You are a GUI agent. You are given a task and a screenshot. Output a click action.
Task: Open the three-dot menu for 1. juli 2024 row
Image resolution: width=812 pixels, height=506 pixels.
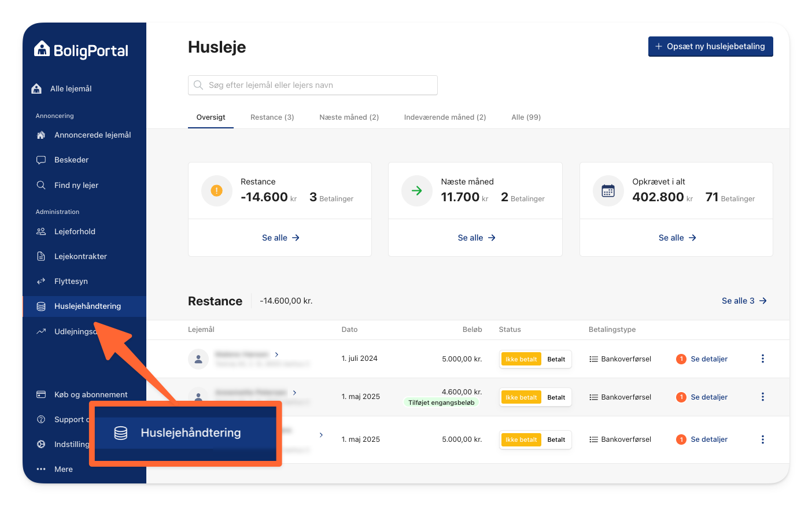pyautogui.click(x=763, y=359)
